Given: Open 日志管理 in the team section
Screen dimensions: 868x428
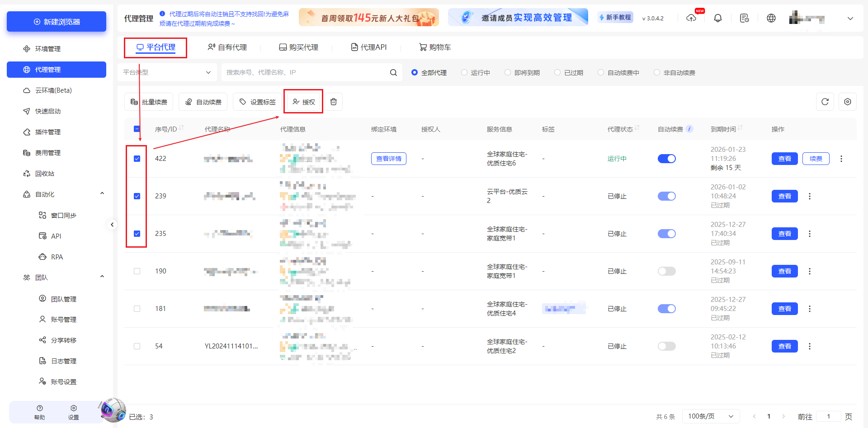Looking at the screenshot, I should pyautogui.click(x=63, y=361).
